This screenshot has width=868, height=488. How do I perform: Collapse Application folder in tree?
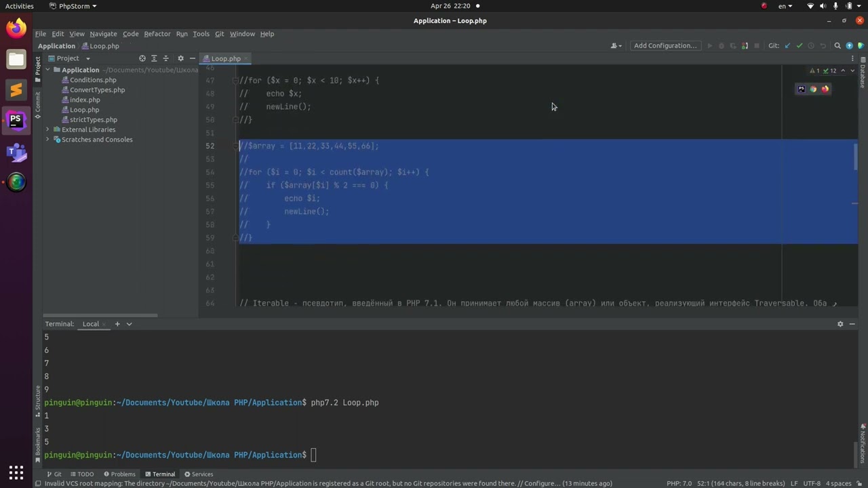(47, 70)
